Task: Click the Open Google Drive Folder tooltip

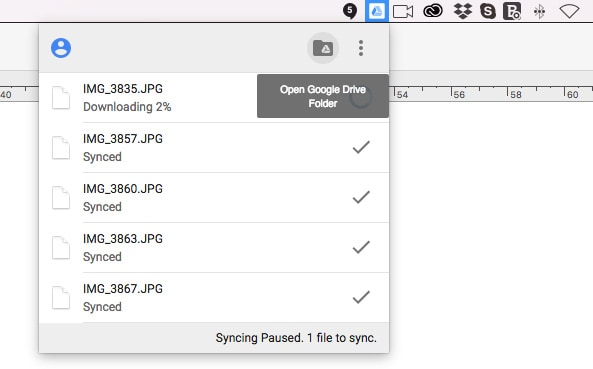Action: point(323,96)
